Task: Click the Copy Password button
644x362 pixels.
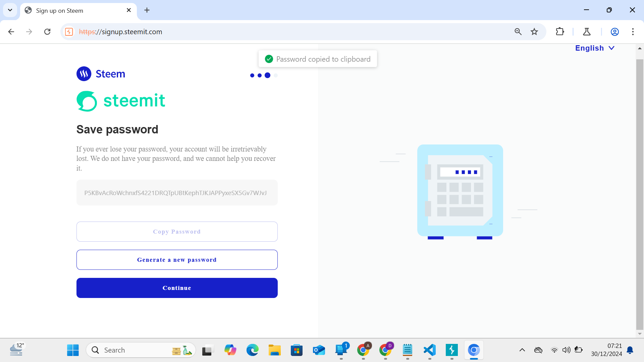Action: coord(177,231)
